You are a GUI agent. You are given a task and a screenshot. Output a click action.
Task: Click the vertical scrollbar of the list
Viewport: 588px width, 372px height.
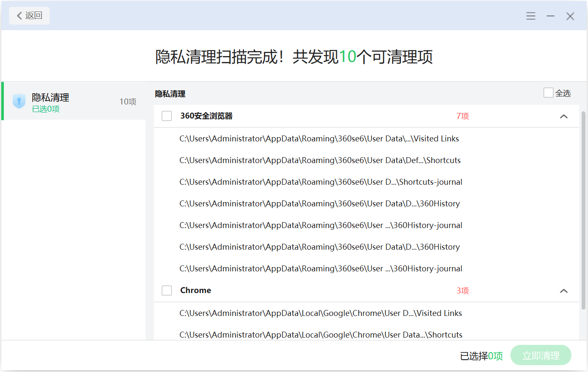[583, 210]
